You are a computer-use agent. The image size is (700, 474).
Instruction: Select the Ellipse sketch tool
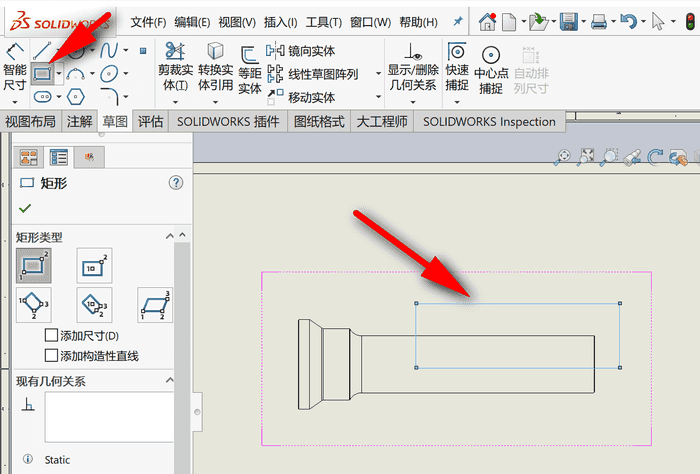tap(109, 74)
